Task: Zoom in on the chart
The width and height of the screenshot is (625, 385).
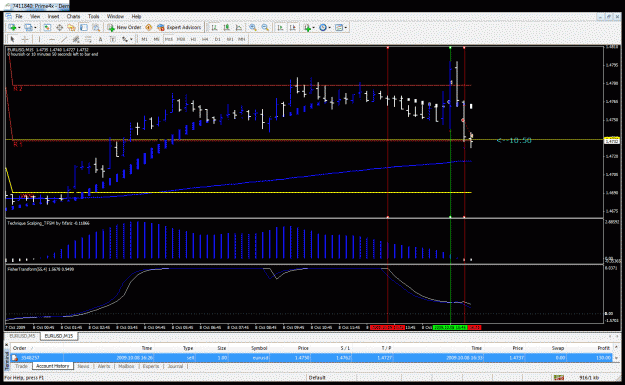Action: 253,27
